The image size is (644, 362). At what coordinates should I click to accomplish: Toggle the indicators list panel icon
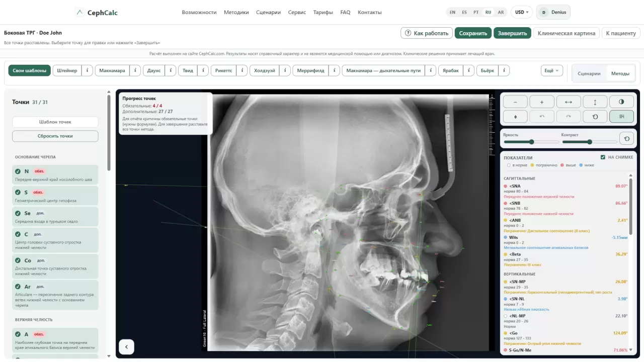pos(621,116)
